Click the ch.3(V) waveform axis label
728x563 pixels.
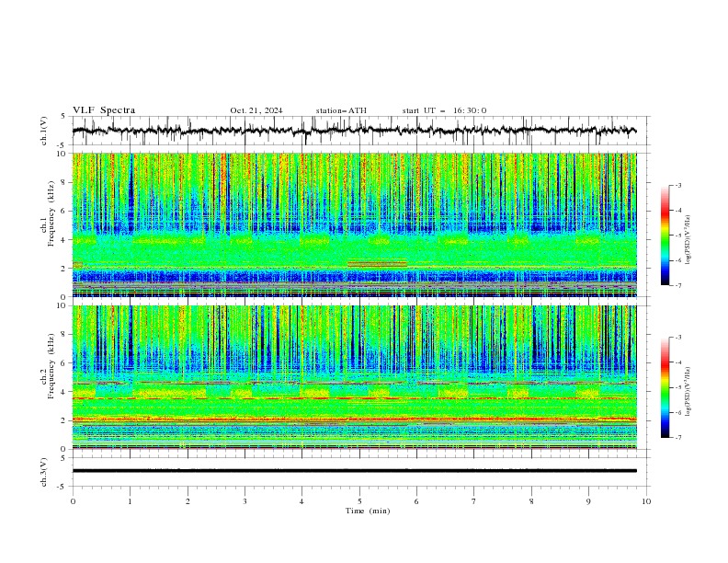point(44,472)
